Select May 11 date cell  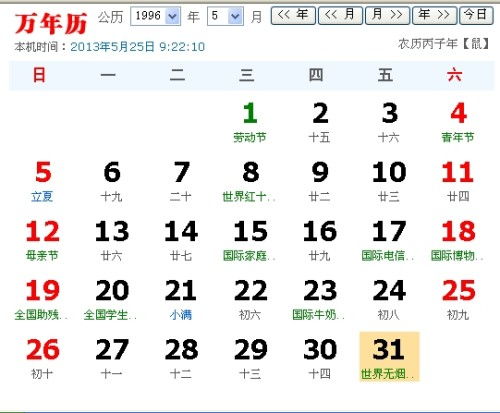click(458, 182)
